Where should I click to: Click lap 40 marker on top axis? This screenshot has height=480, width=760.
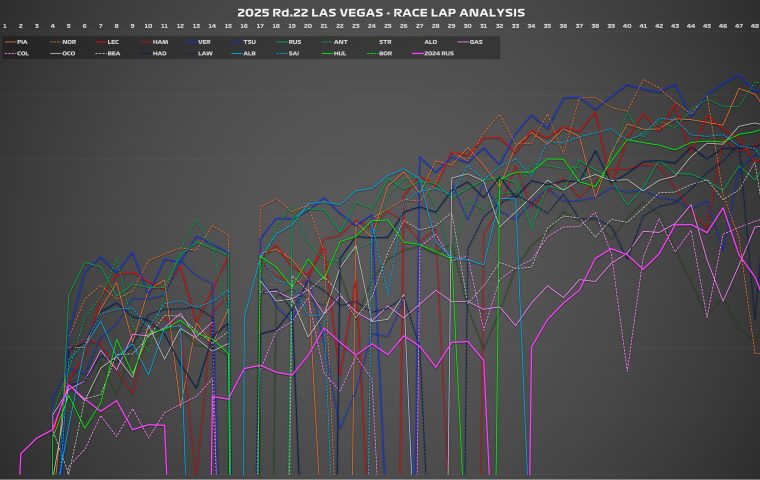(627, 25)
